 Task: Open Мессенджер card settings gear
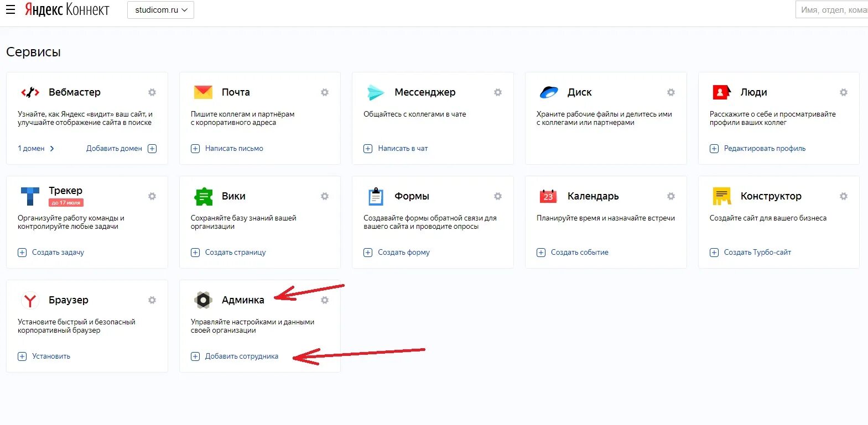498,92
